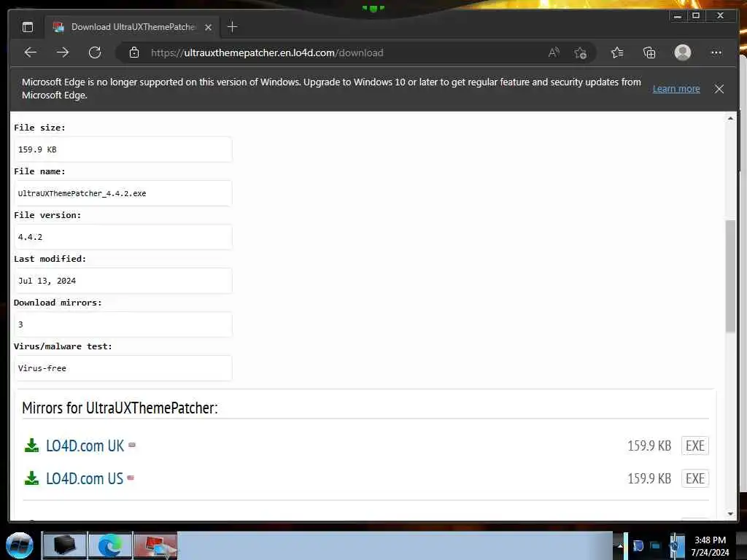The width and height of the screenshot is (747, 560).
Task: Click the File size field 159.9 KB
Action: [123, 149]
